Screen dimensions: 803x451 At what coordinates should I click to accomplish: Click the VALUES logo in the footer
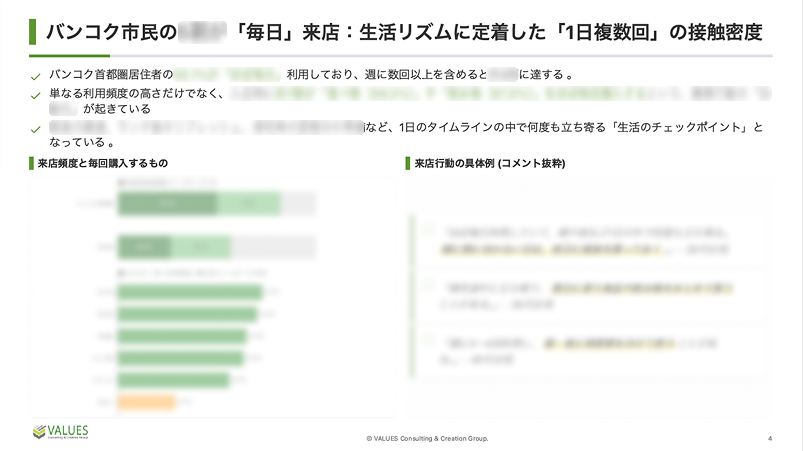(x=61, y=432)
